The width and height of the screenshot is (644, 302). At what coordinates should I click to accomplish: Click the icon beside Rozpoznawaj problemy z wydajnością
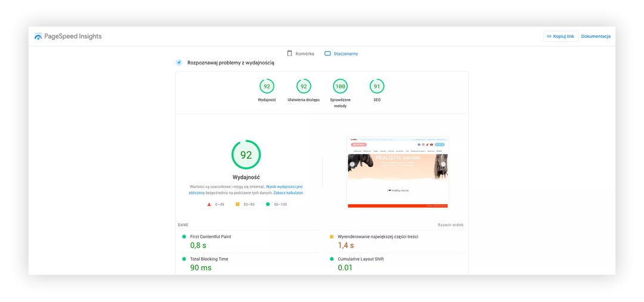(x=178, y=63)
